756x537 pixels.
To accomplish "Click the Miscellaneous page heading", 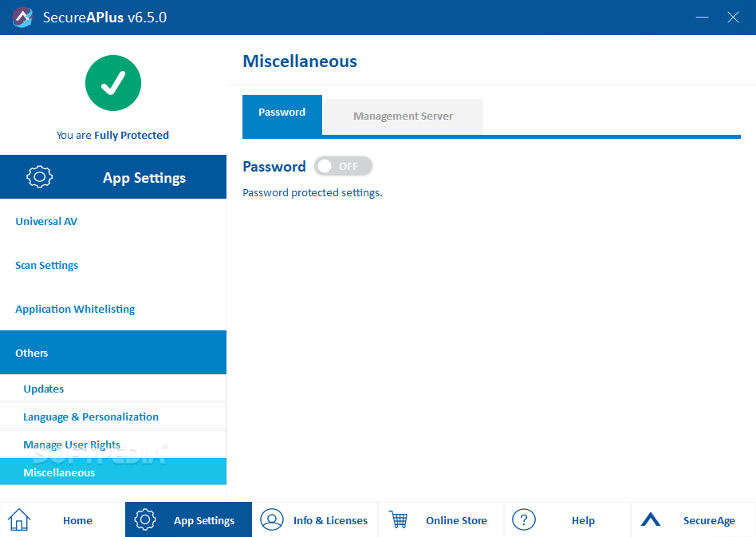I will [x=300, y=61].
